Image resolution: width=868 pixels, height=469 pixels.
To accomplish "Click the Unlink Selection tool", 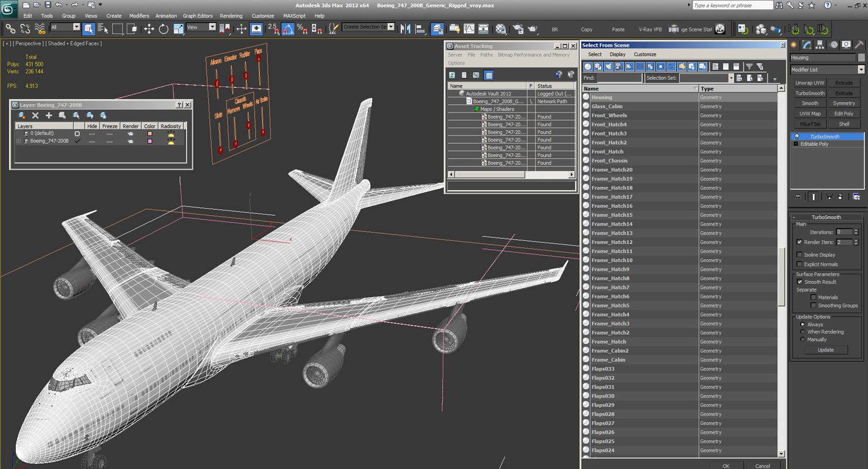I will point(25,28).
